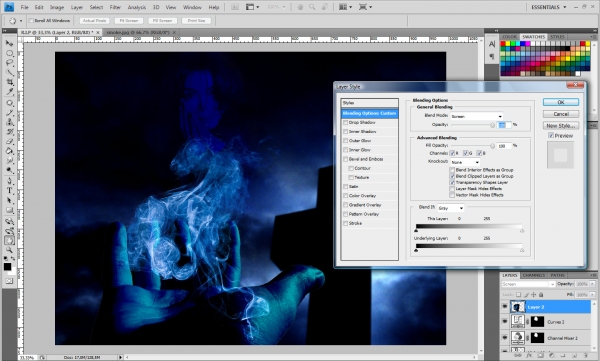
Task: Switch to the Channels tab
Action: (x=533, y=275)
